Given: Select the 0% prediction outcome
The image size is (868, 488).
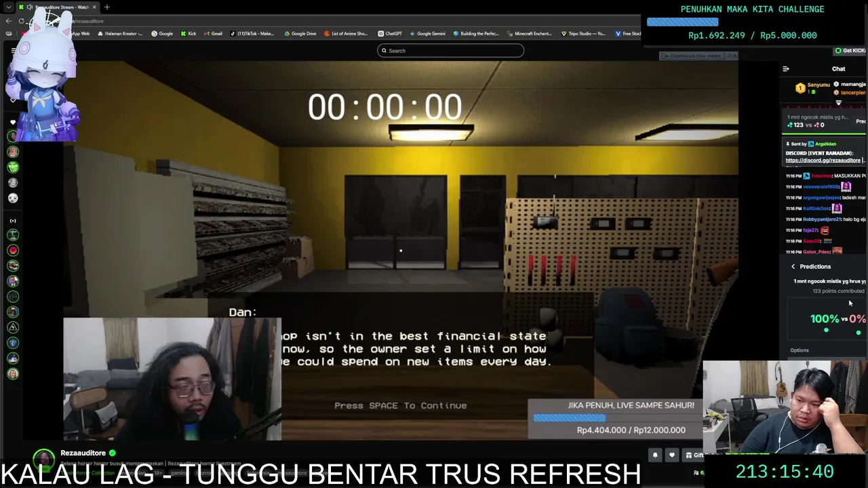Looking at the screenshot, I should point(858,319).
